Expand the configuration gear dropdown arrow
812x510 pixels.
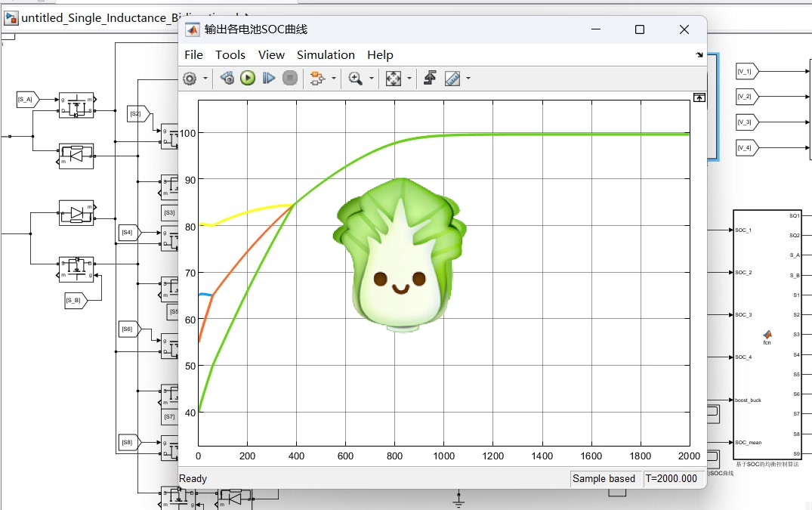click(205, 79)
